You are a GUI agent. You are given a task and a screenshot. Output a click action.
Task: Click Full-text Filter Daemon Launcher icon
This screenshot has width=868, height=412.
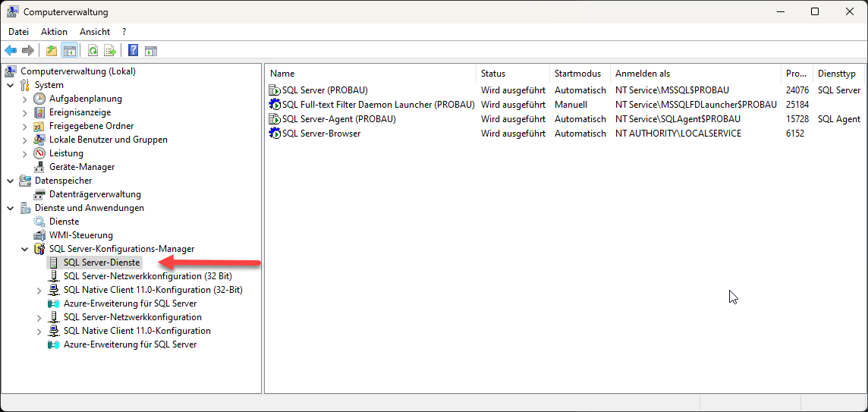pos(275,105)
